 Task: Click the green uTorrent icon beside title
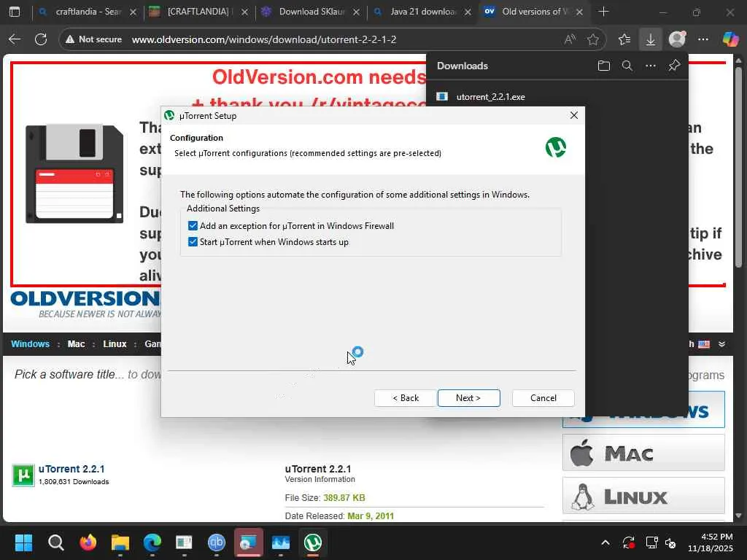(x=23, y=475)
